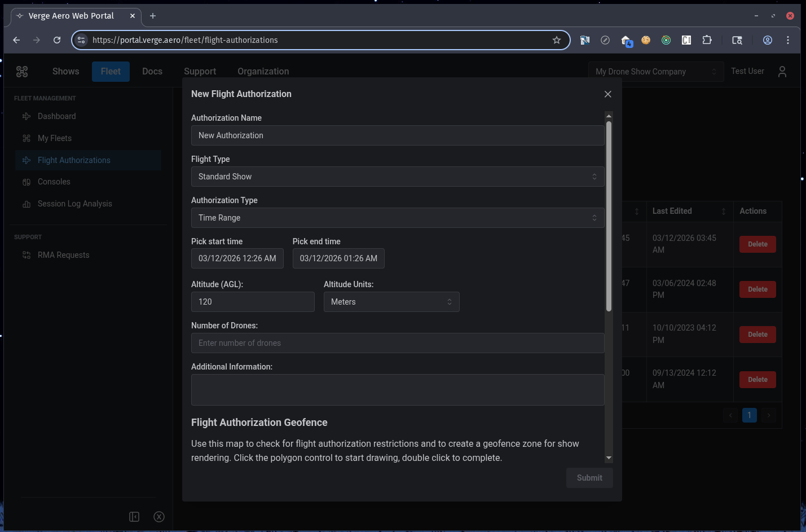The image size is (806, 532).
Task: Open the Docs tab
Action: [x=152, y=72]
